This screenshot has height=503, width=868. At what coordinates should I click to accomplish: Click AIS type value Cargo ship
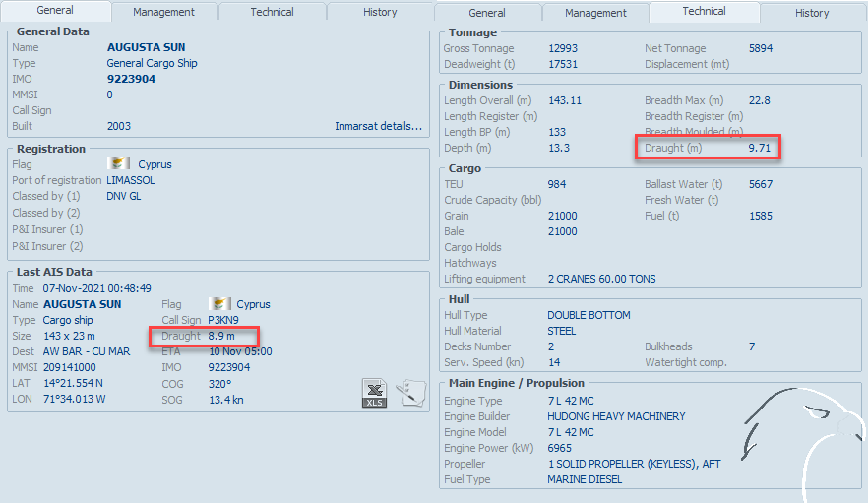(68, 320)
